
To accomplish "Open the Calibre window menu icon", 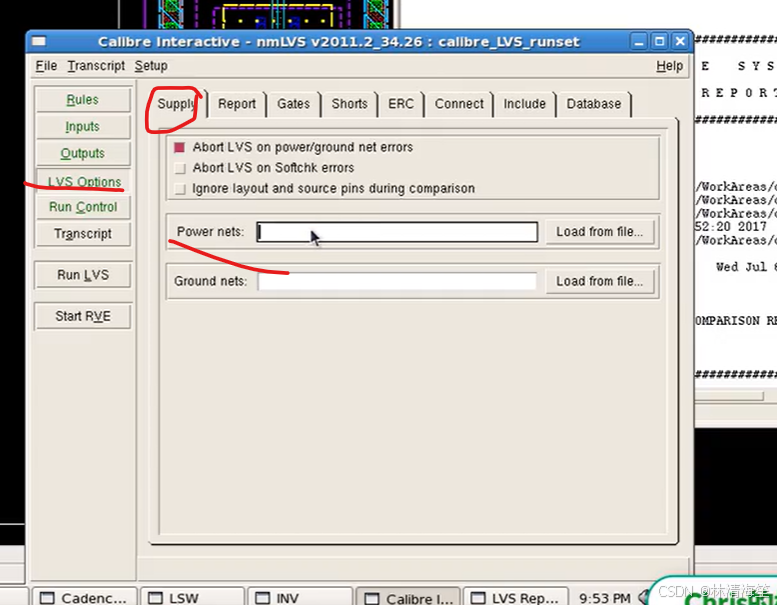I will [39, 42].
